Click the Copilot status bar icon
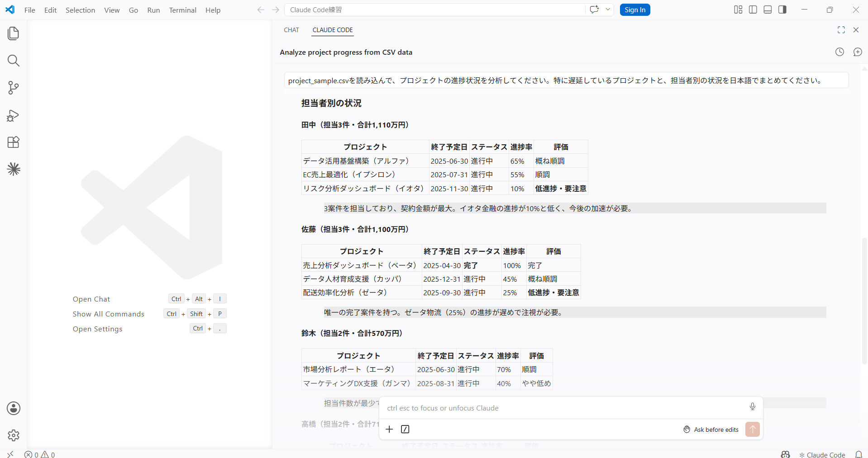Image resolution: width=868 pixels, height=458 pixels. click(785, 454)
